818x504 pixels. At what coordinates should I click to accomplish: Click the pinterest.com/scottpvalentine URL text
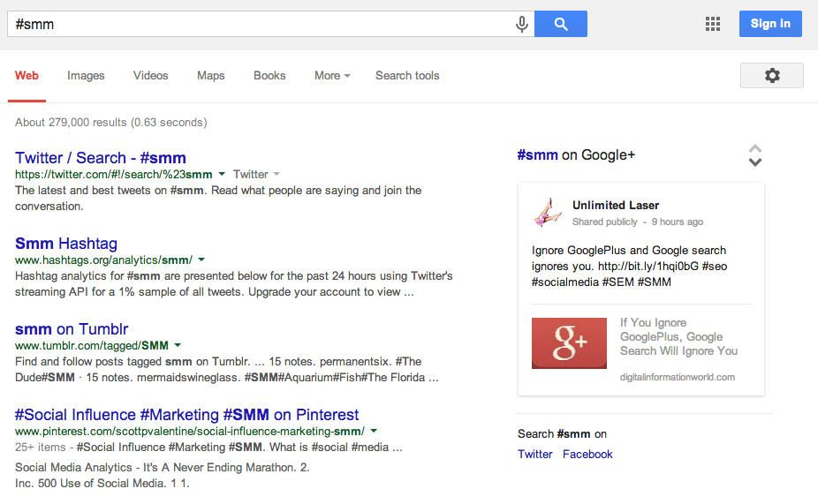tap(189, 431)
